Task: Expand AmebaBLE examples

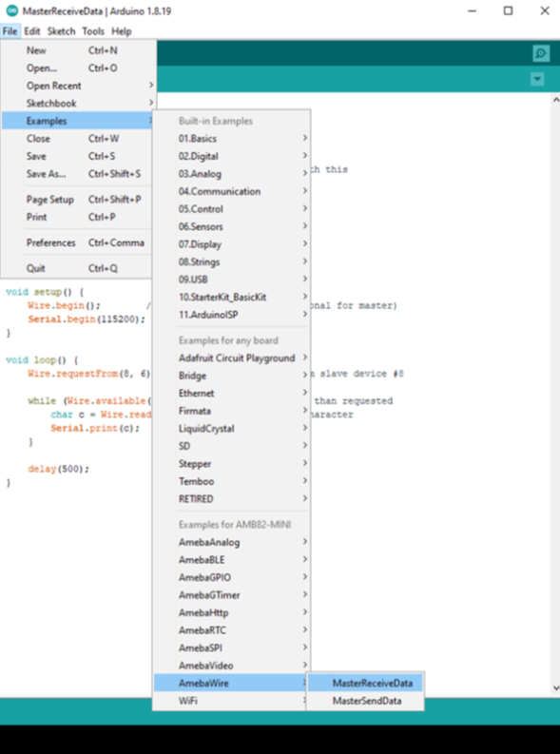Action: (232, 560)
